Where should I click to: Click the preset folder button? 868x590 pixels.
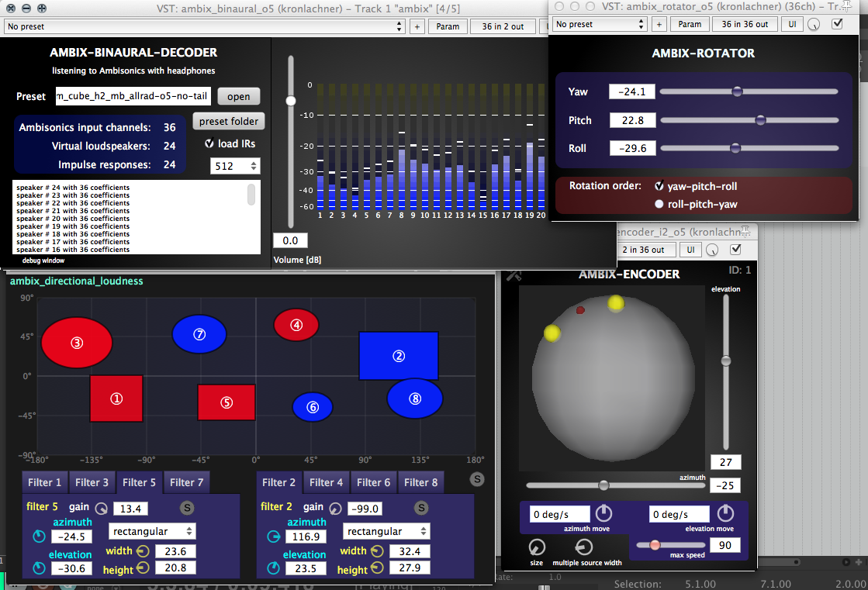(229, 122)
